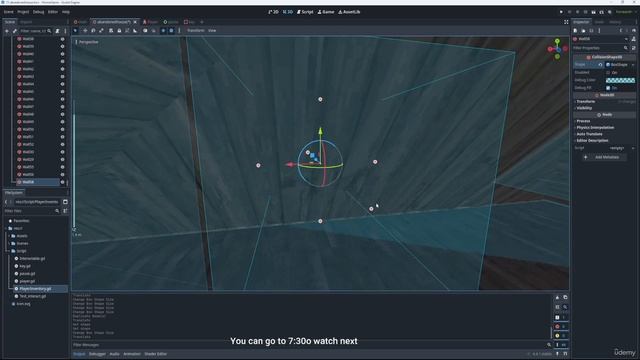Expand the Physics Interpolation section
This screenshot has height=360, width=640.
point(595,128)
